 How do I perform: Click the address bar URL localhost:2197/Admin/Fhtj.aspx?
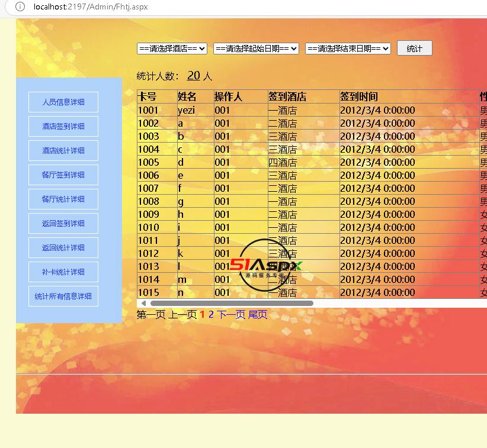[91, 7]
